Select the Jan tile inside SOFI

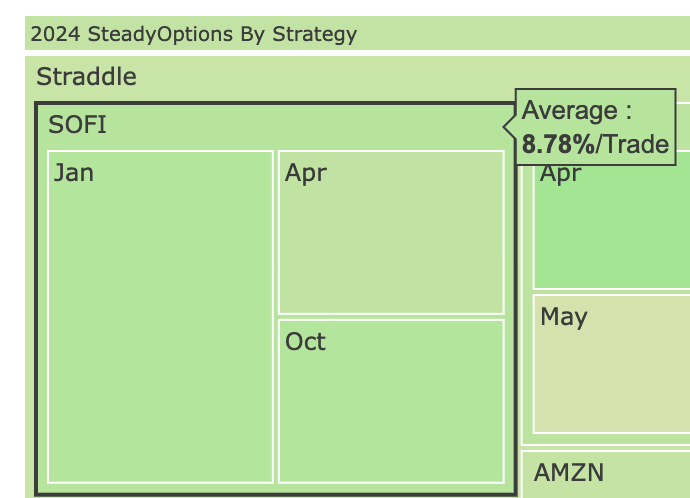(160, 317)
